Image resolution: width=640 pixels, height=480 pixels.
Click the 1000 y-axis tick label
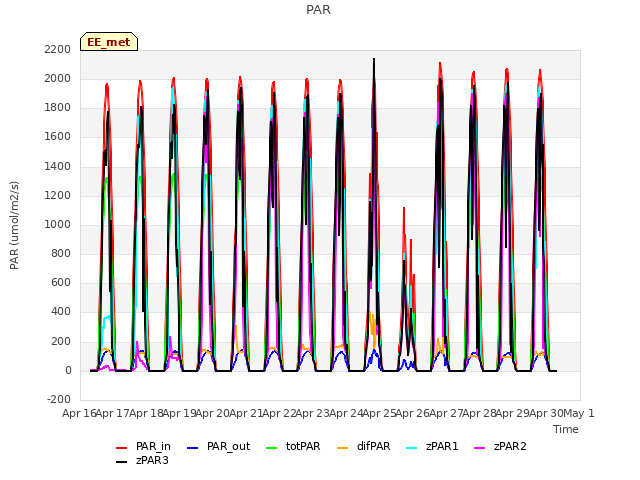coord(58,224)
